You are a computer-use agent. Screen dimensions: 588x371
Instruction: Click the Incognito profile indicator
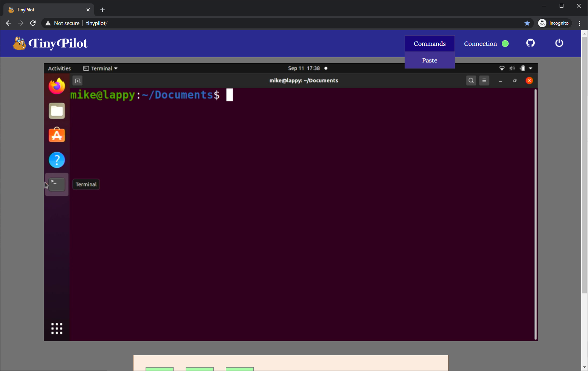[554, 23]
